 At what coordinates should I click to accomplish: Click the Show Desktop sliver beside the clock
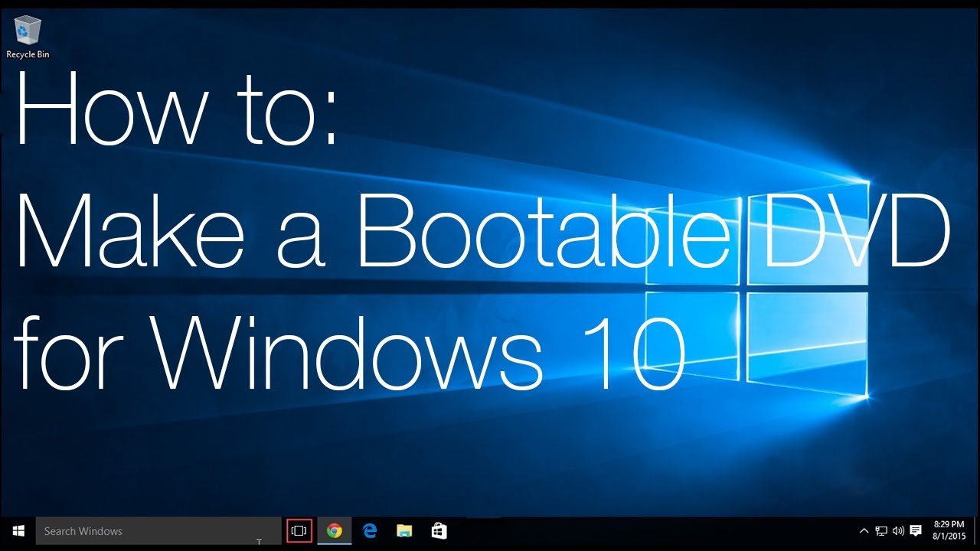(x=977, y=530)
